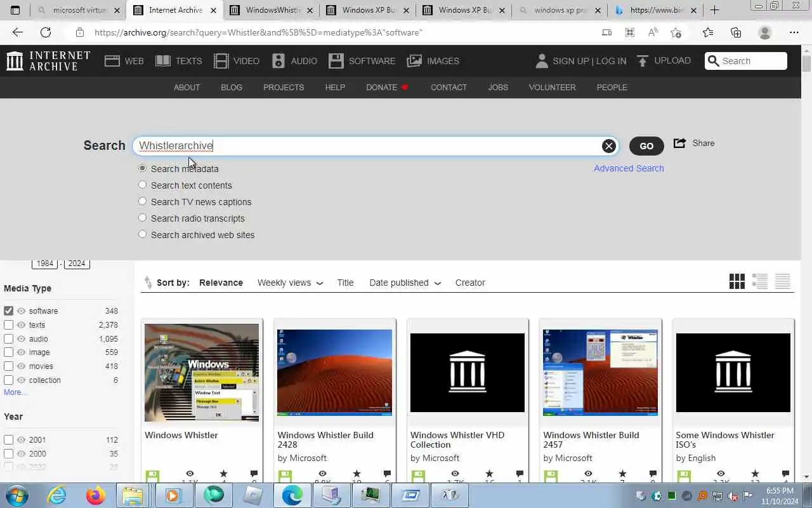Open the browser profile avatar
The height and width of the screenshot is (508, 812).
(x=765, y=32)
